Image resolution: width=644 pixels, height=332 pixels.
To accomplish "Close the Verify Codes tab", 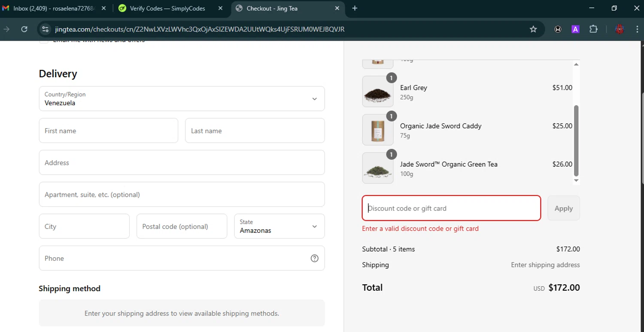I will [220, 8].
